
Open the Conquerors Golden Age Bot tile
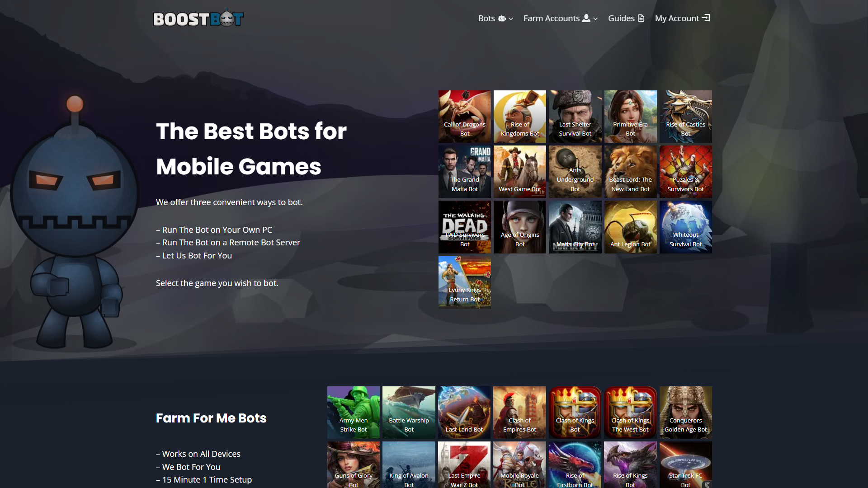(685, 413)
